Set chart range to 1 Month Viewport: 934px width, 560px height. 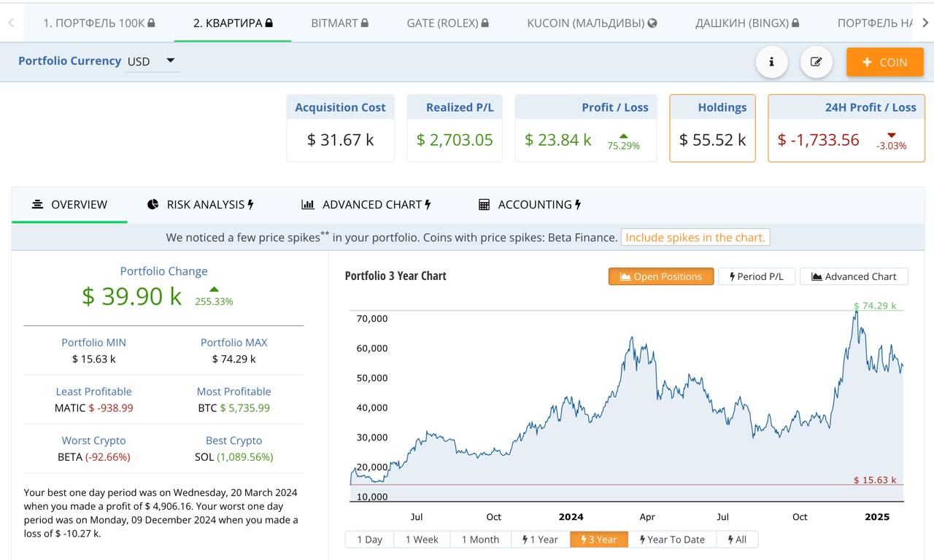(x=480, y=540)
